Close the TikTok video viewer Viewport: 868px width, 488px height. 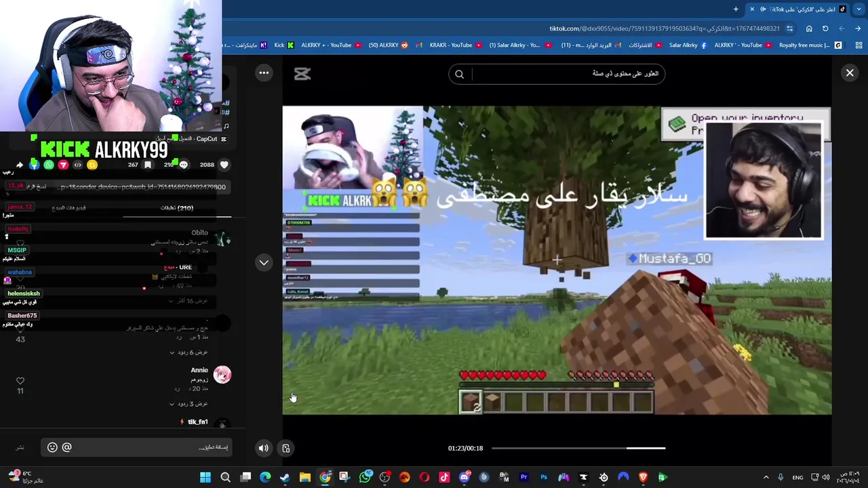[x=849, y=73]
